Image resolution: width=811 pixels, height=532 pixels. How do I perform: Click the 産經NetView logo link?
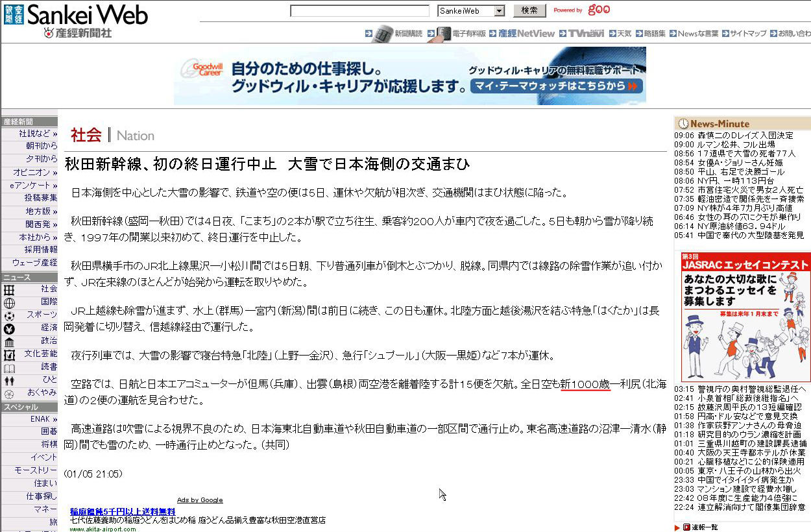pos(526,34)
